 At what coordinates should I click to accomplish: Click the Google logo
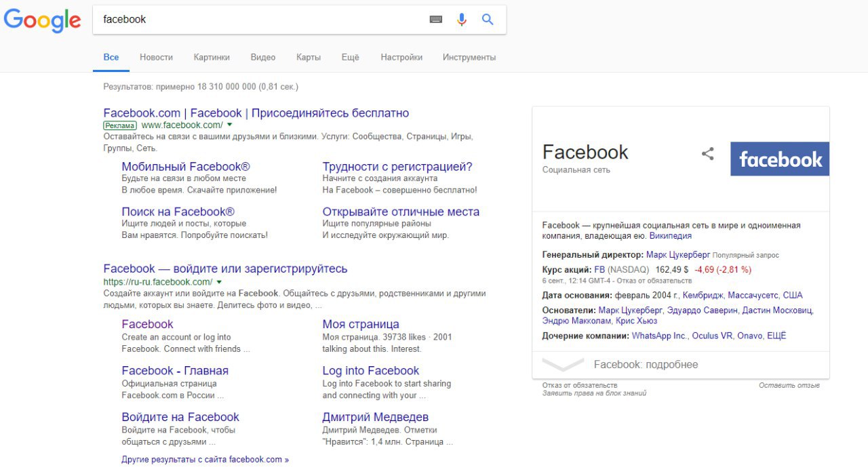pos(42,19)
